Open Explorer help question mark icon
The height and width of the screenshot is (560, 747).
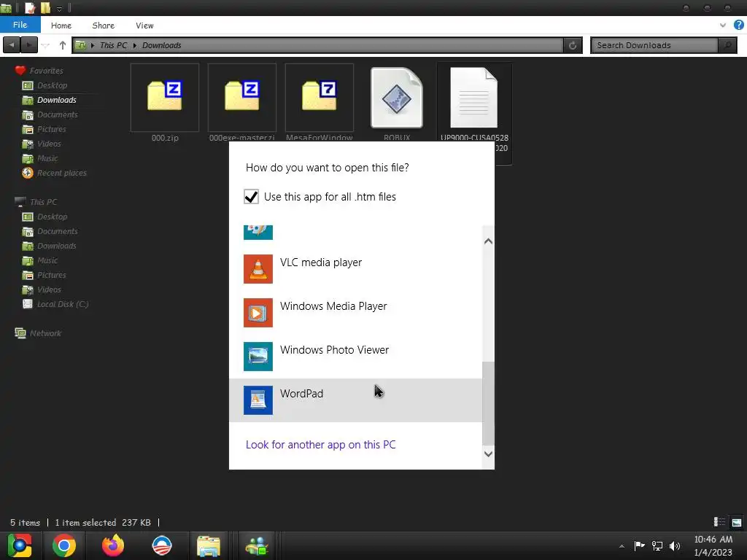coord(738,26)
